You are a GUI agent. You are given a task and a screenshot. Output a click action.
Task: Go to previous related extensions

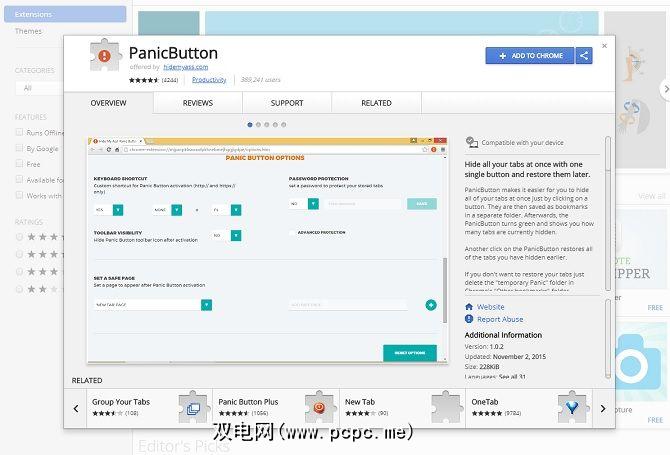[76, 408]
